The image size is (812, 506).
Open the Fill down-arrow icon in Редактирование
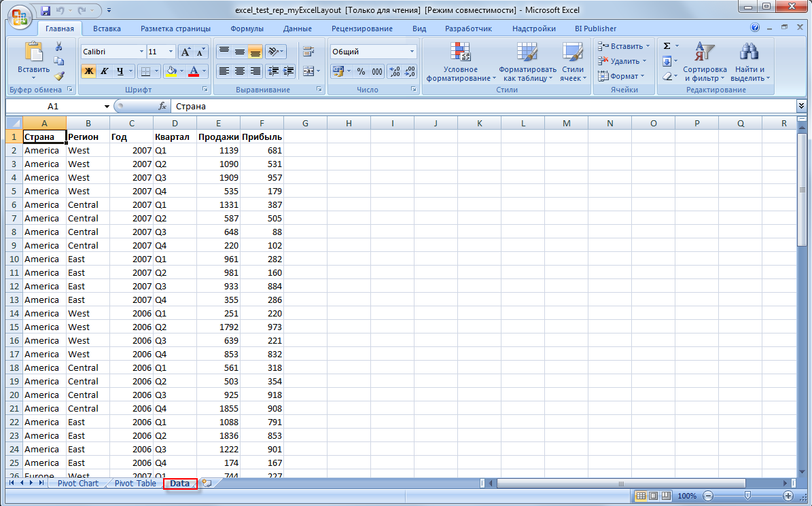coord(667,62)
